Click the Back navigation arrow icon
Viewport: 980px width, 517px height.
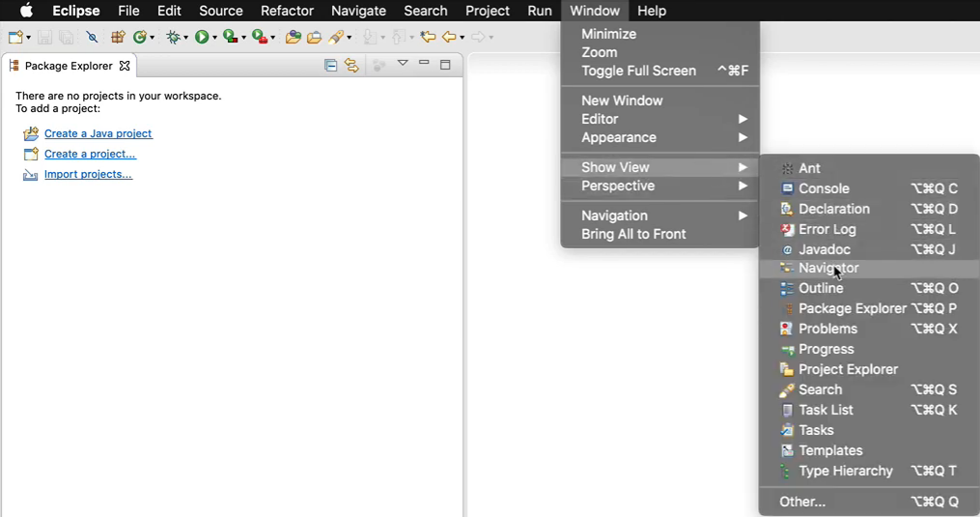[449, 37]
